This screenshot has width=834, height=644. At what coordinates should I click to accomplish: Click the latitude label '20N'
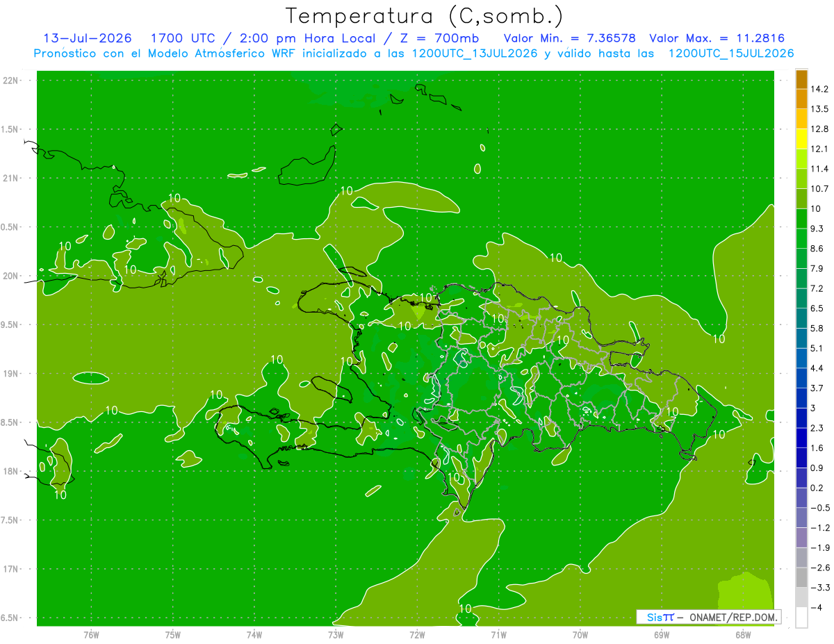coord(11,276)
